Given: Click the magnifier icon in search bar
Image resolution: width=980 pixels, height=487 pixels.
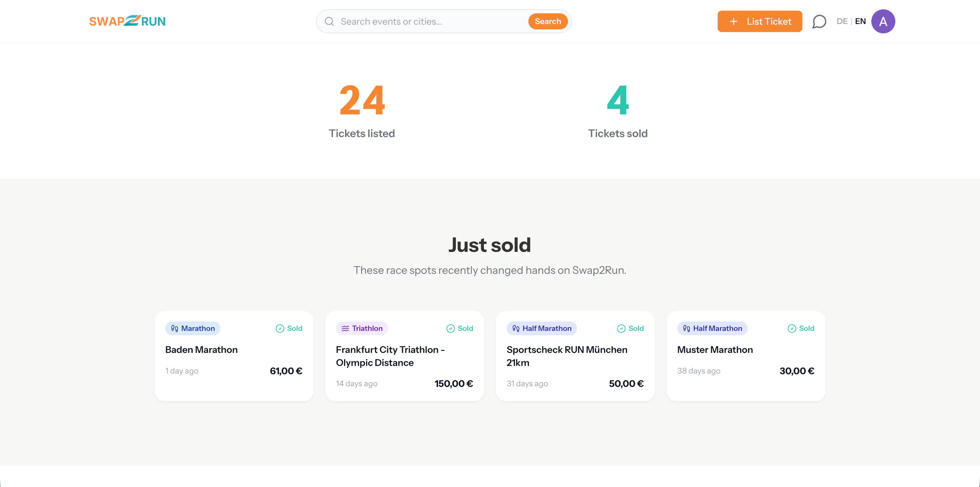Looking at the screenshot, I should point(329,21).
